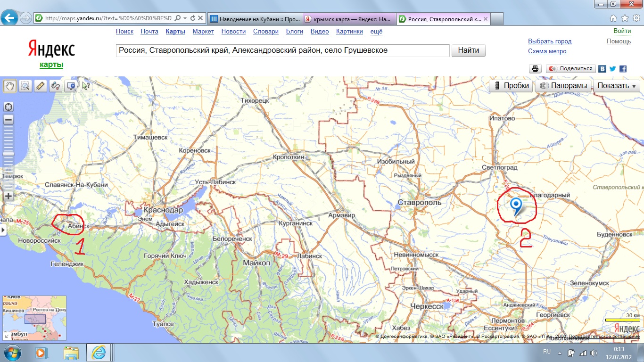
Task: Activate the 'What's here' pointer tool
Action: 86,86
